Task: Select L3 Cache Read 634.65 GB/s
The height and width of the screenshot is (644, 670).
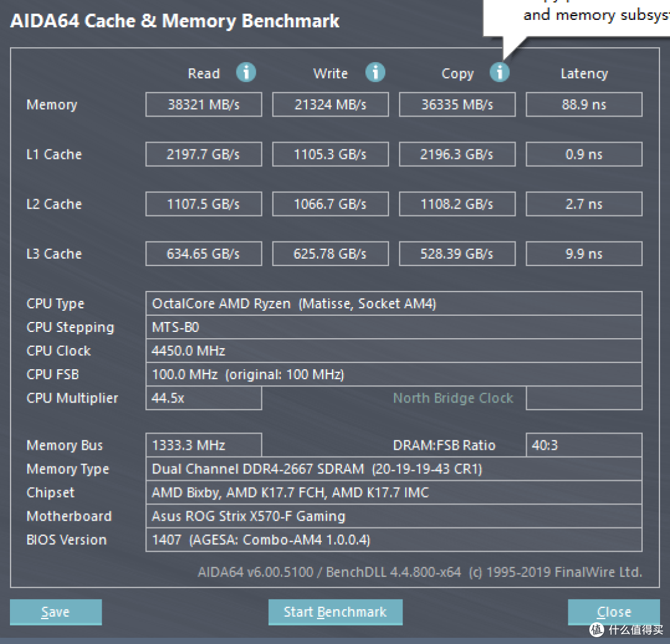Action: (x=204, y=254)
